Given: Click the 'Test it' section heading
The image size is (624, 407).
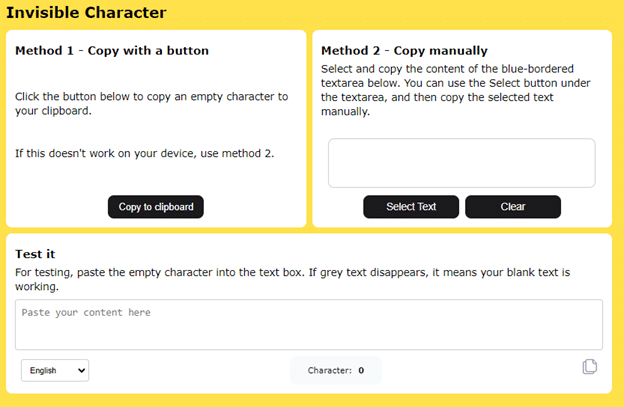Looking at the screenshot, I should tap(35, 254).
